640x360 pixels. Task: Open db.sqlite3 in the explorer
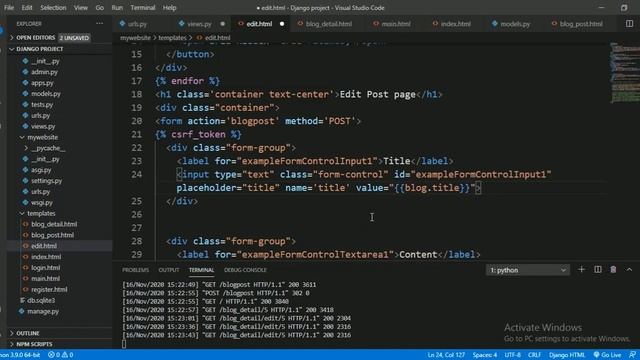click(x=41, y=300)
